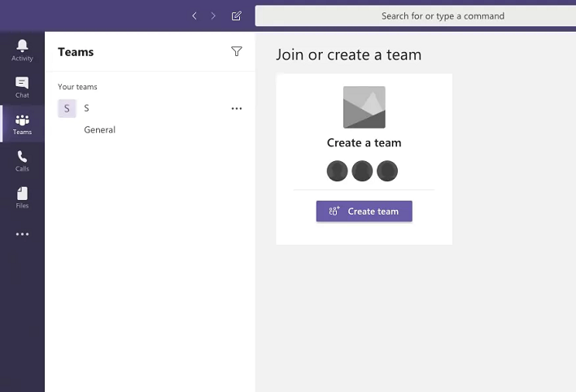
Task: Open the Files section
Action: point(22,197)
